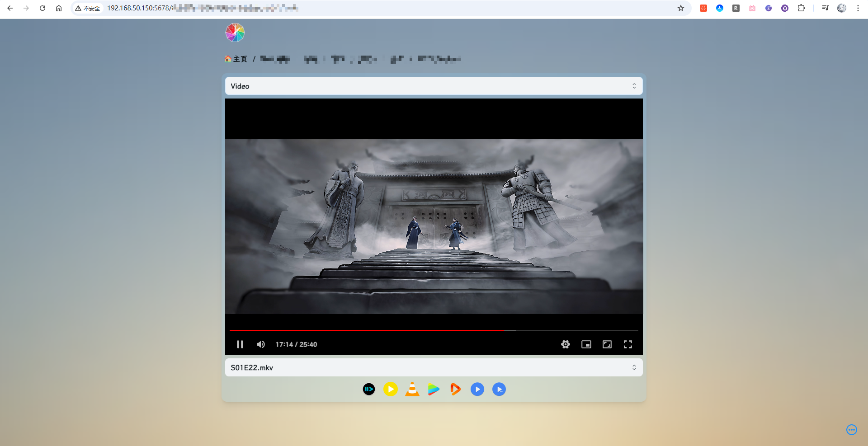Open Chrome media control button

coord(825,8)
